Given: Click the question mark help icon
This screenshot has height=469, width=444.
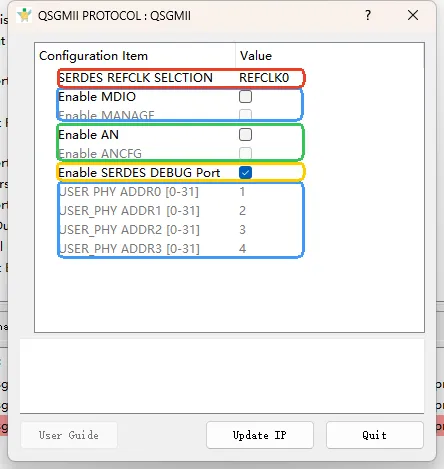Looking at the screenshot, I should click(368, 15).
